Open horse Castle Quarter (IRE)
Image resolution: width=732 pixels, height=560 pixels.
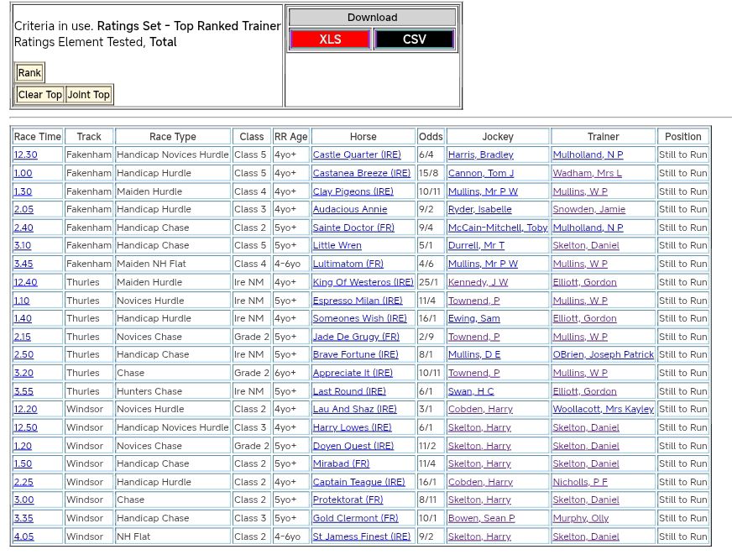(x=357, y=155)
